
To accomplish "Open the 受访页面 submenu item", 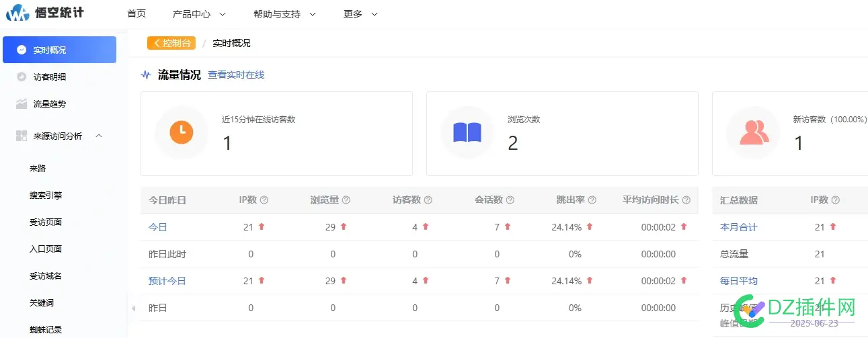I will tap(46, 222).
